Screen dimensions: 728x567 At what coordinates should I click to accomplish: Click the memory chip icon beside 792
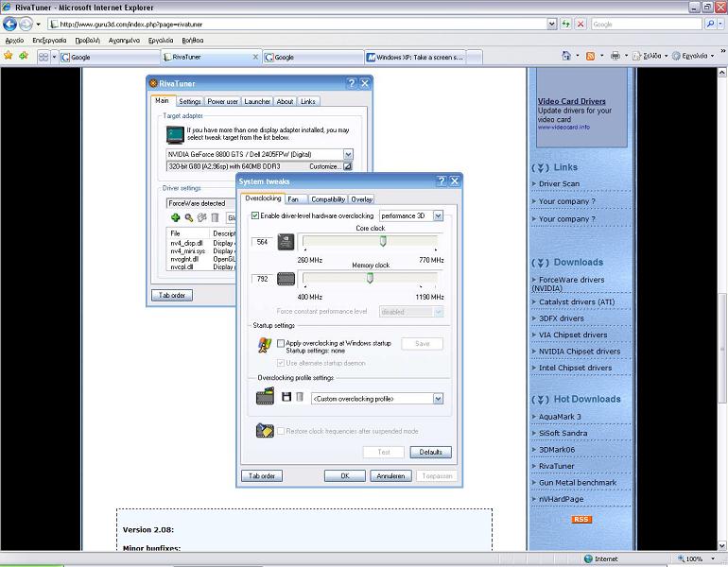coord(286,279)
